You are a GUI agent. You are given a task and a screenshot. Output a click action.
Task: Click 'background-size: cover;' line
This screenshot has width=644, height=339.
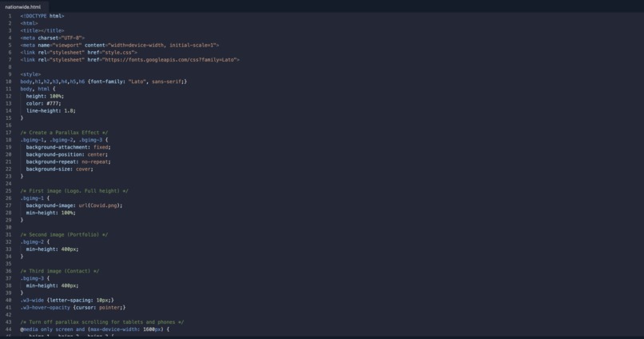(x=60, y=169)
